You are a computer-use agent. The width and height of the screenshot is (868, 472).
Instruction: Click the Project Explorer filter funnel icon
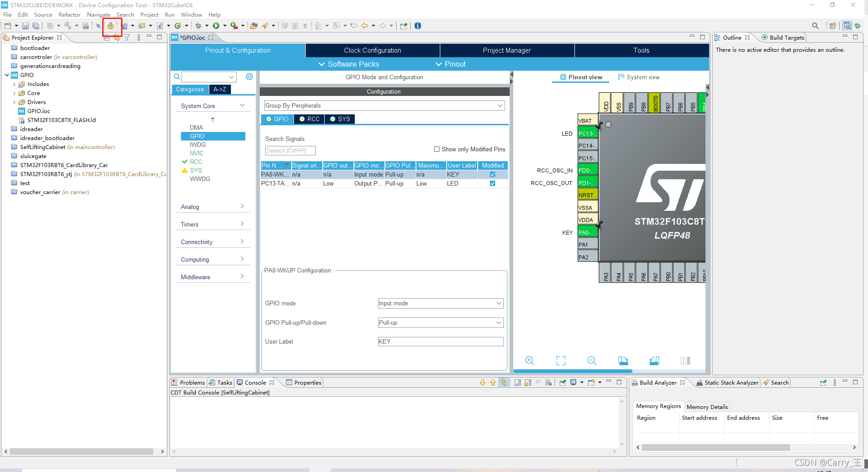click(127, 38)
